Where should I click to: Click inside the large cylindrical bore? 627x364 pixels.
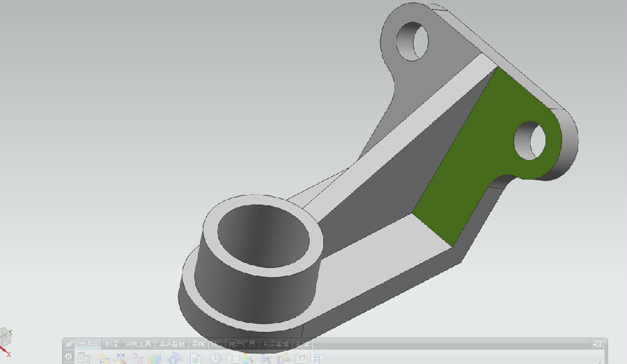pyautogui.click(x=265, y=237)
